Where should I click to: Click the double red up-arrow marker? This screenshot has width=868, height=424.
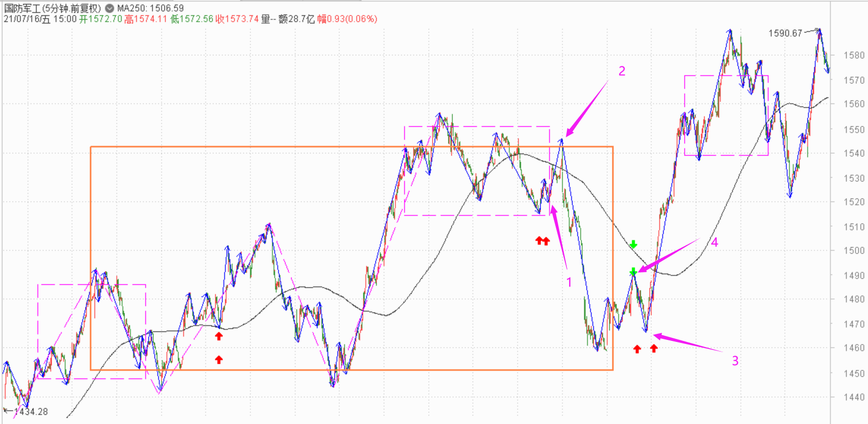(x=543, y=241)
